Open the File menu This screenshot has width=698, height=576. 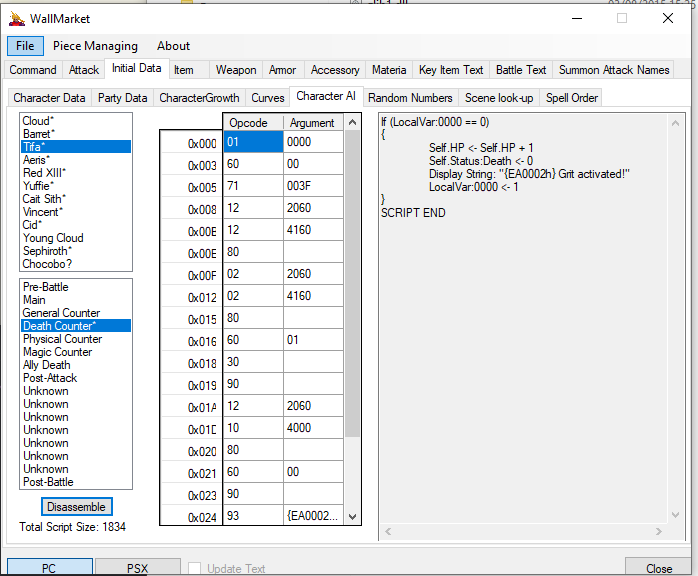point(25,46)
